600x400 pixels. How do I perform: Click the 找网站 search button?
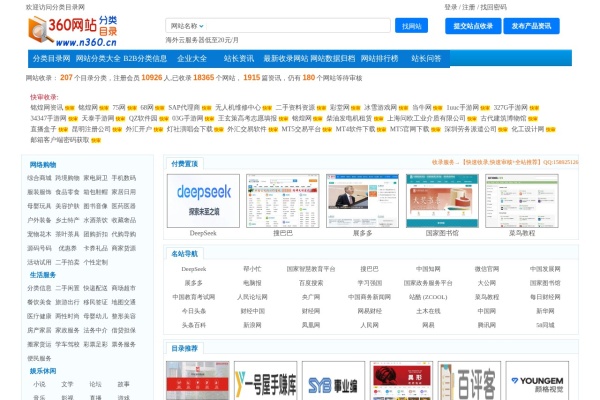[x=411, y=26]
